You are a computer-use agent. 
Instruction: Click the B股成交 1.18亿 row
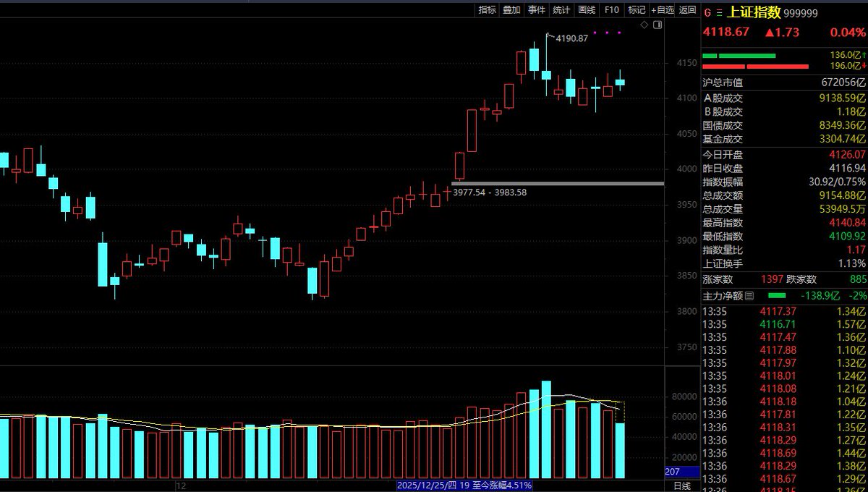click(784, 111)
